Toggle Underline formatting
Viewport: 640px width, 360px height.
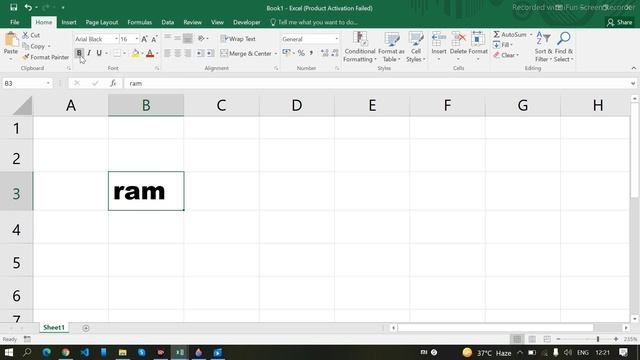[99, 53]
